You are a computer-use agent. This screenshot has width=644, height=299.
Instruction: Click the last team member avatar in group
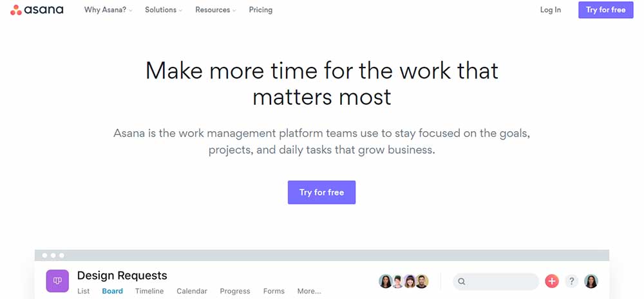(422, 282)
